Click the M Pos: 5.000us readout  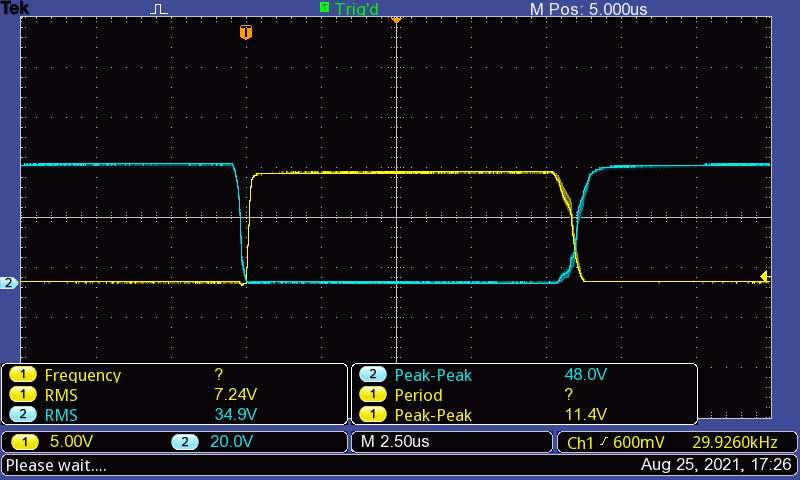[588, 9]
